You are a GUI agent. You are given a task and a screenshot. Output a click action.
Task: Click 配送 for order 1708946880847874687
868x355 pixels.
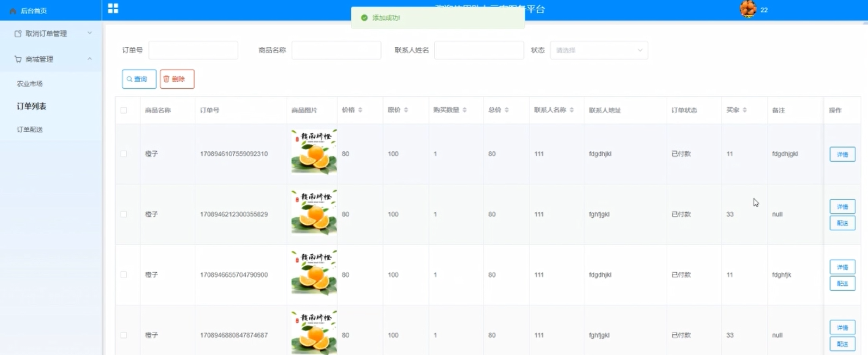(x=842, y=344)
